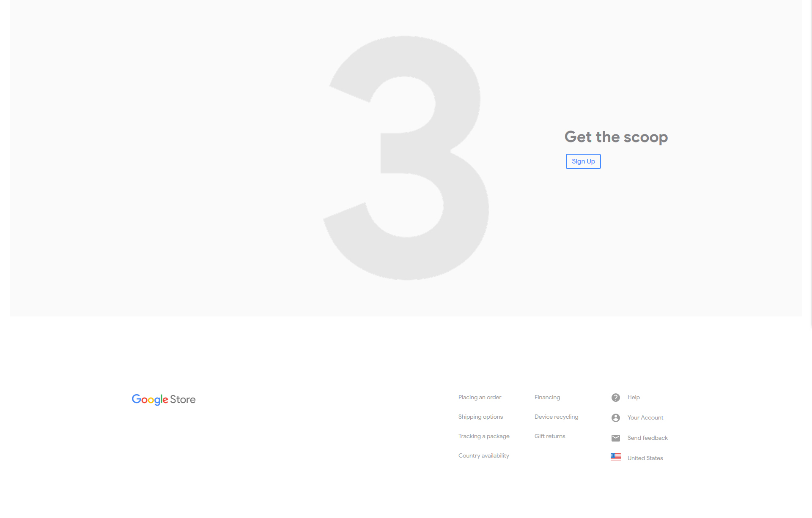Open the Shipping options link
Viewport: 812px width, 518px height.
point(480,417)
